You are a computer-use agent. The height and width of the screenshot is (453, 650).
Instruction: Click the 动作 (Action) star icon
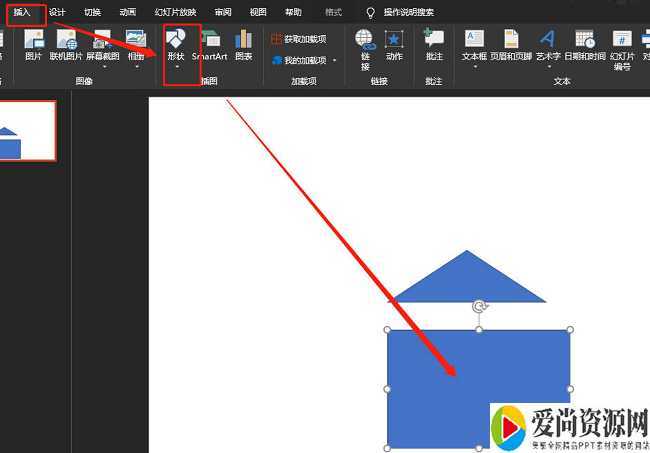pos(394,46)
